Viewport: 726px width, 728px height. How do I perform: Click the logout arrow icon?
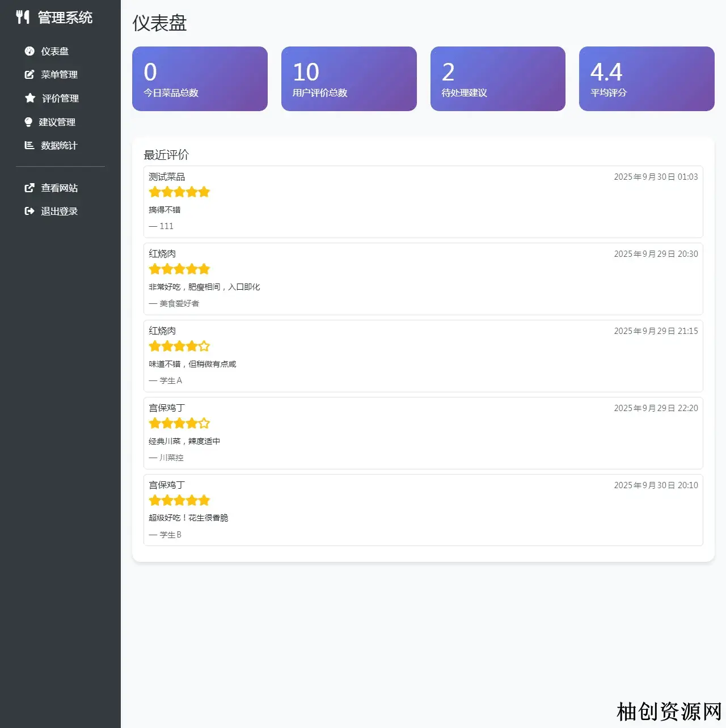point(29,211)
